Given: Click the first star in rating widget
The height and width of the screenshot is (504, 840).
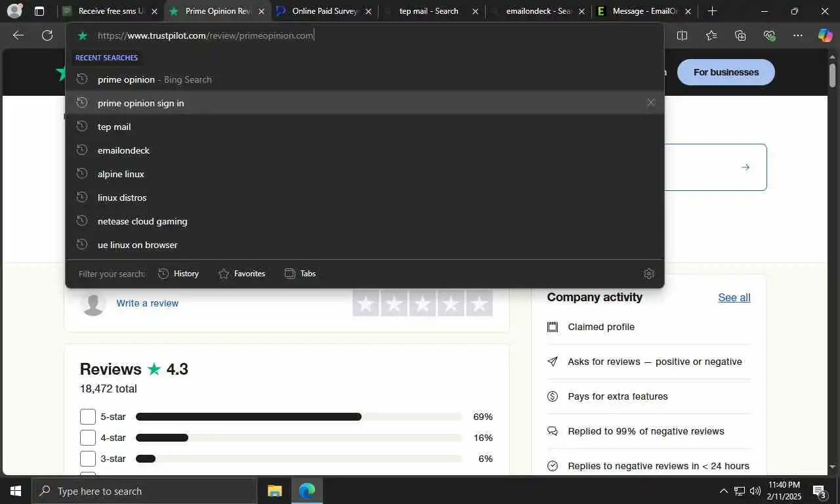Looking at the screenshot, I should (366, 303).
